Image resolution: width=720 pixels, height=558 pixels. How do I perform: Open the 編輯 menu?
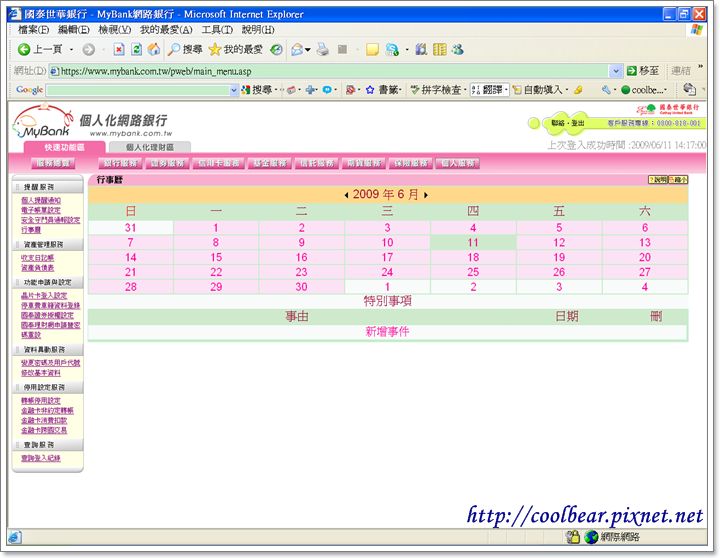73,30
